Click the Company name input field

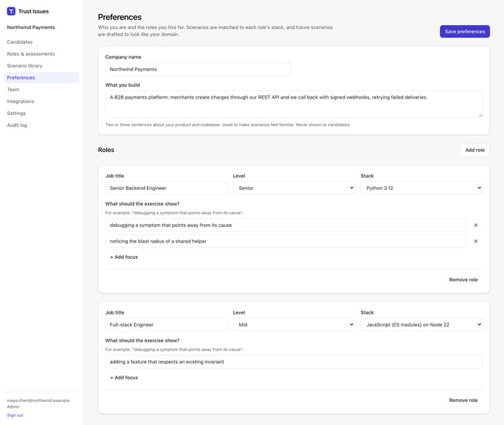(198, 70)
